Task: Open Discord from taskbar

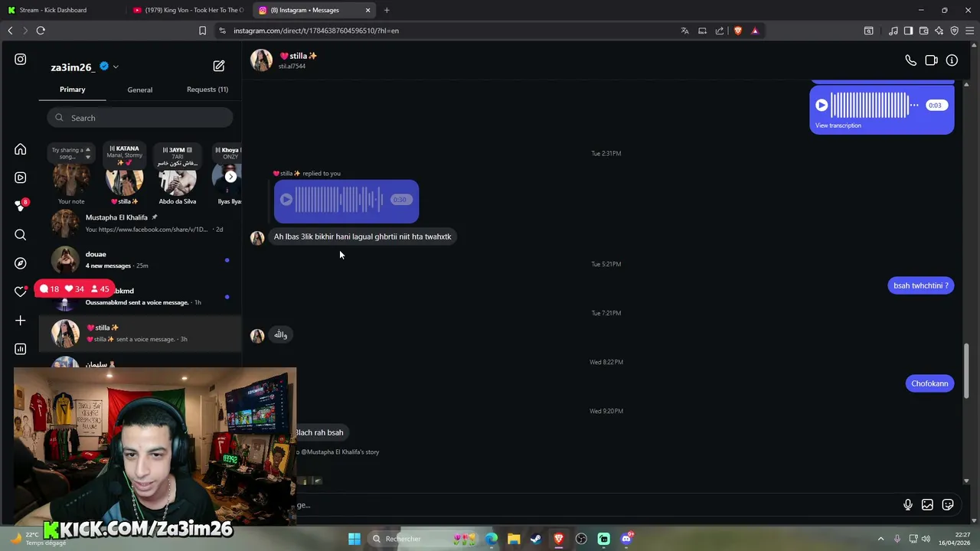Action: tap(626, 539)
